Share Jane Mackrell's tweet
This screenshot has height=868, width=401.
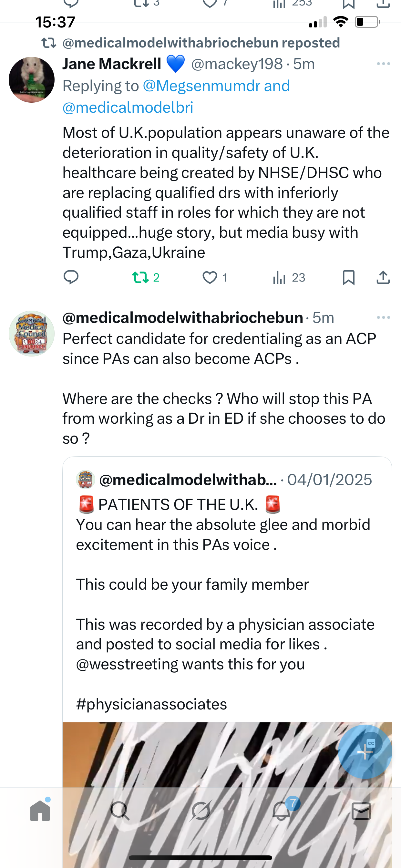click(383, 277)
